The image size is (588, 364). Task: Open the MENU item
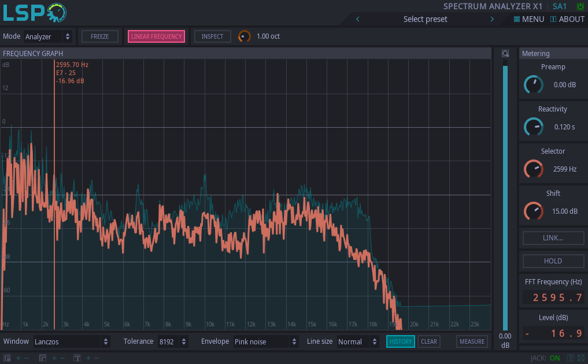[x=528, y=19]
